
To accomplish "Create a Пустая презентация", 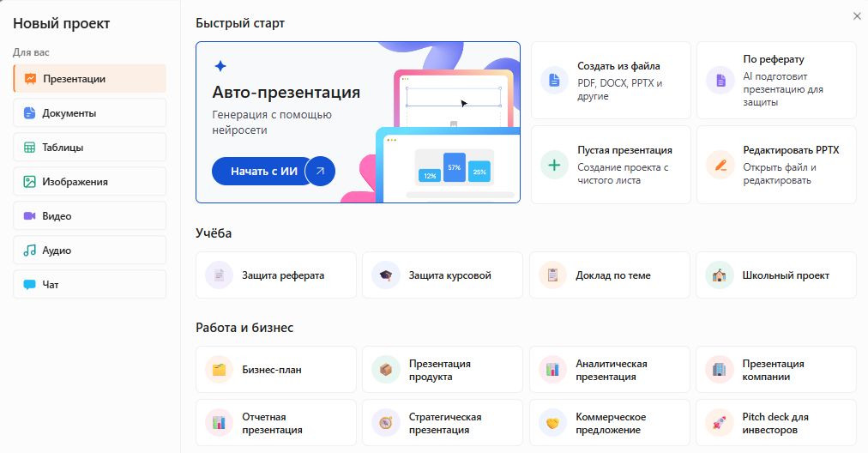I will tap(612, 165).
